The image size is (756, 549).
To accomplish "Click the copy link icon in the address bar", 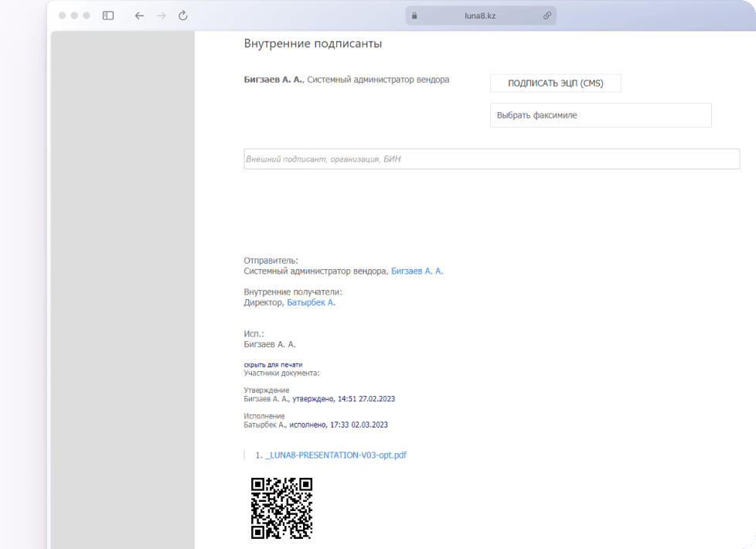I will point(547,15).
